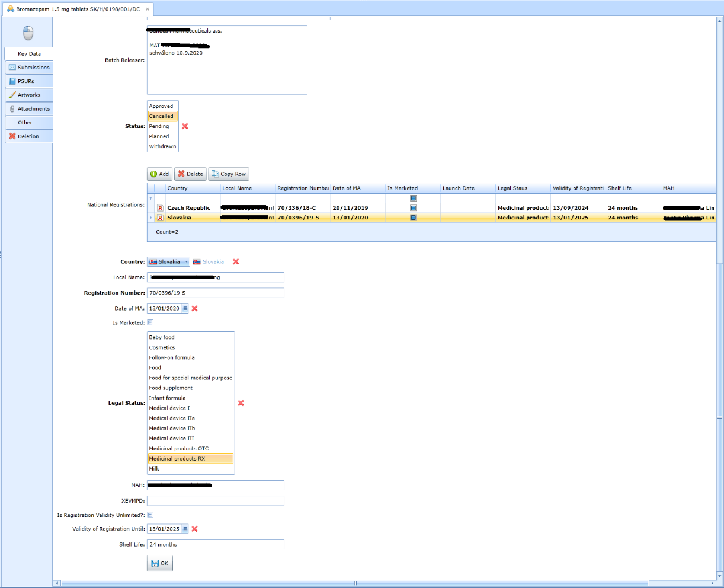Toggle the Is Marketed checkbox in form
The width and height of the screenshot is (724, 588).
click(x=150, y=322)
